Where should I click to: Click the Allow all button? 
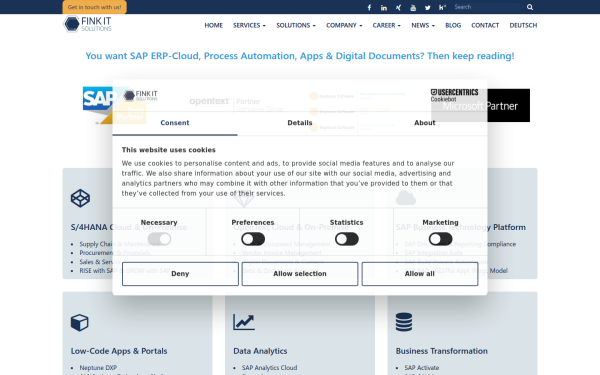click(x=420, y=274)
